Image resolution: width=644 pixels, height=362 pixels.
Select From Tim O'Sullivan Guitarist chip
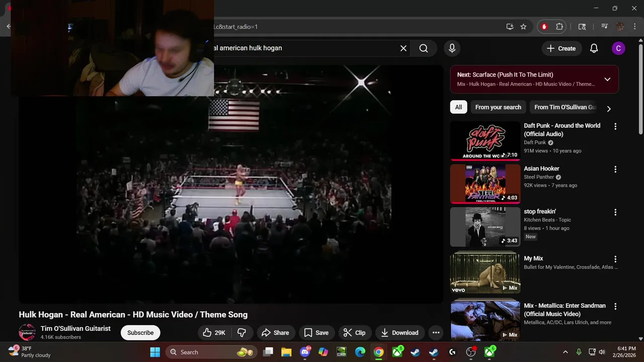click(564, 107)
